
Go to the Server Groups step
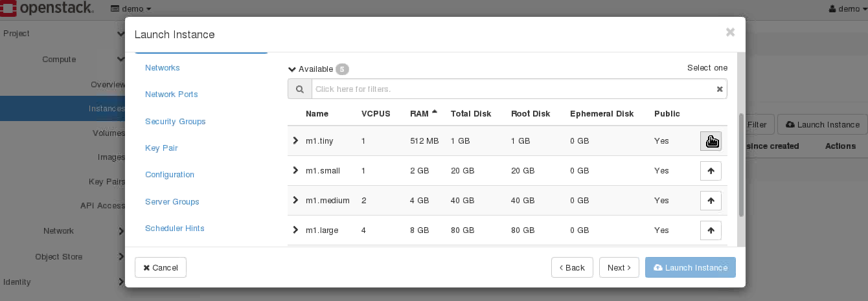[x=172, y=202]
